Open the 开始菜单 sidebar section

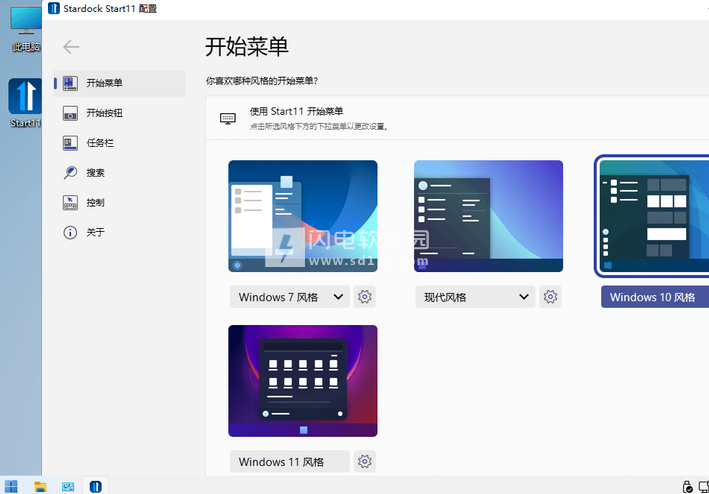click(x=120, y=83)
